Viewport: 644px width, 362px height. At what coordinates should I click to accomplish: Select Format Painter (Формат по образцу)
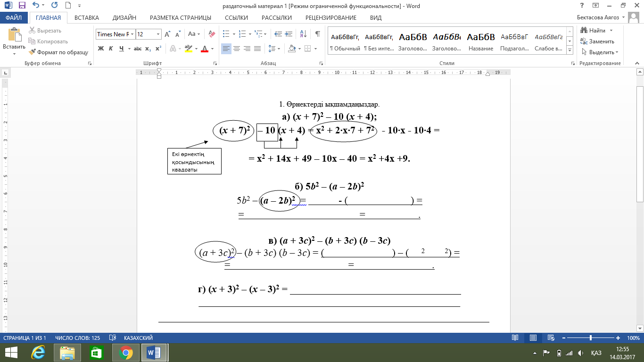58,52
